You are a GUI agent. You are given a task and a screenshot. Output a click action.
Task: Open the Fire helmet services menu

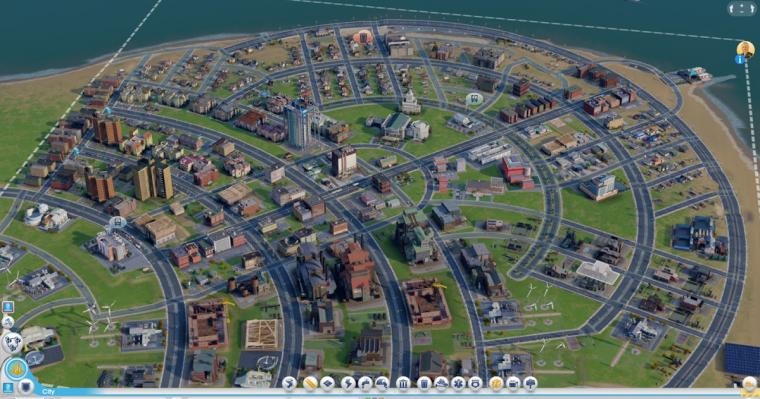click(x=441, y=383)
